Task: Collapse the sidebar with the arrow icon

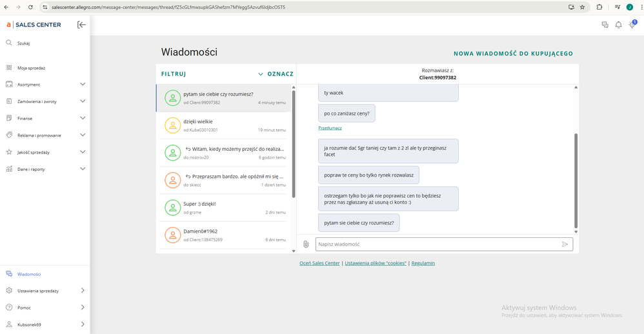Action: (81, 25)
